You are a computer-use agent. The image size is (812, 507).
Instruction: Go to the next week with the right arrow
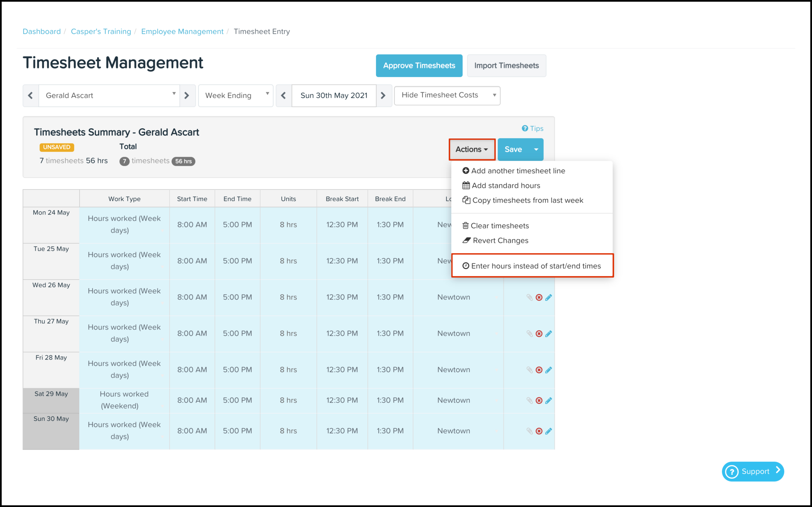coord(383,95)
